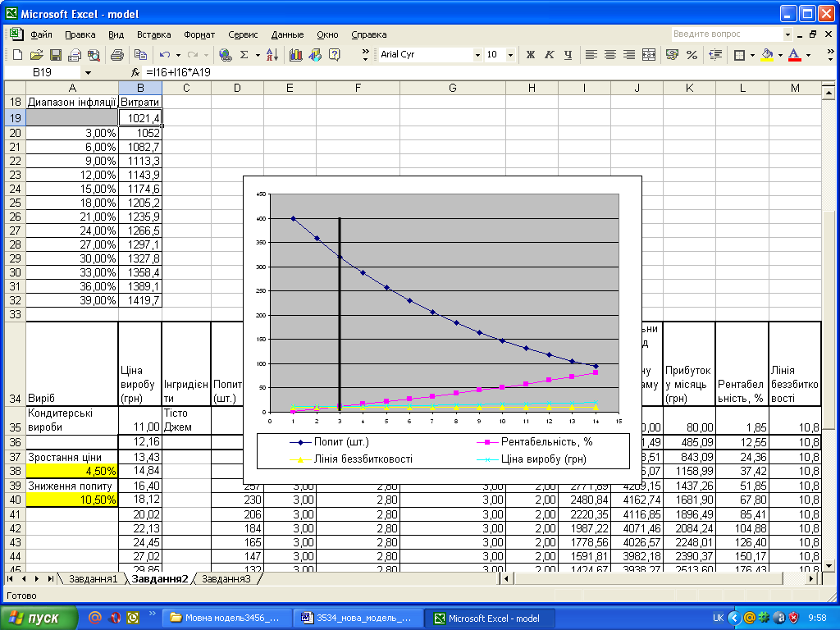Click the yellow Fill Color button
Image resolution: width=840 pixels, height=630 pixels.
pyautogui.click(x=768, y=55)
